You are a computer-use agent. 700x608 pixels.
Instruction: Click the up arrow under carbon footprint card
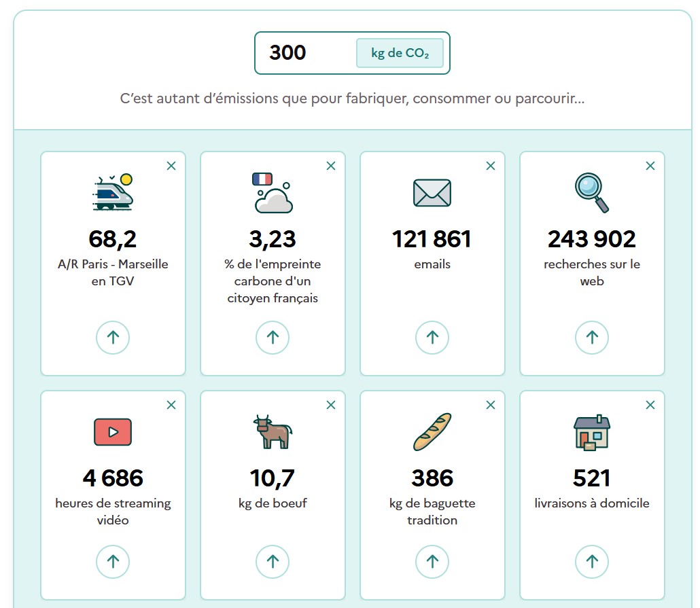pos(273,338)
